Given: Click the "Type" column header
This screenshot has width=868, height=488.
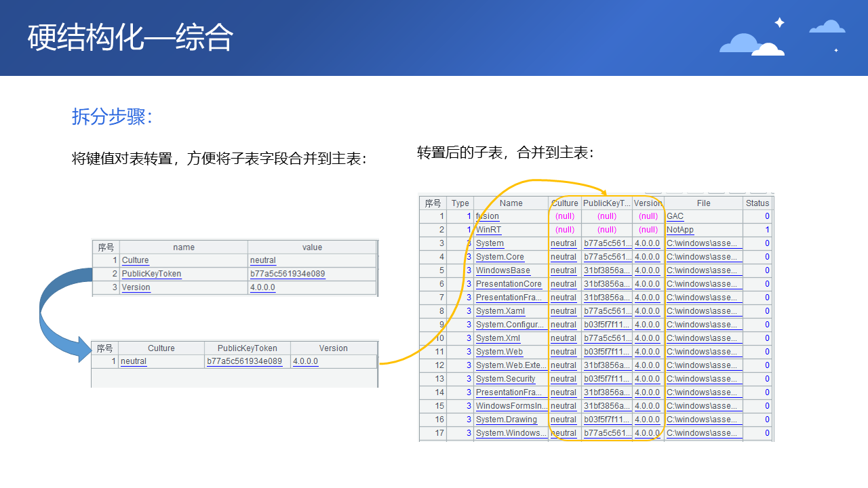Looking at the screenshot, I should [460, 203].
